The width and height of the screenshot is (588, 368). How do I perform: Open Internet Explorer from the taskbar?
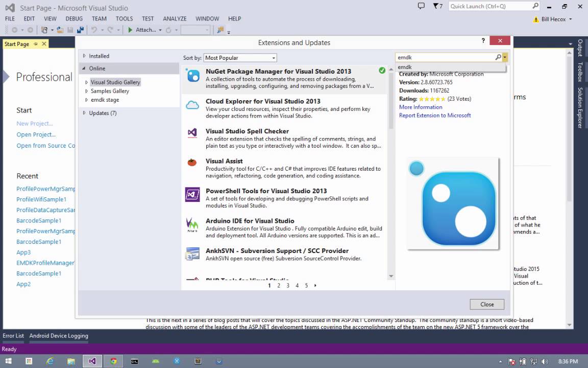click(x=50, y=361)
